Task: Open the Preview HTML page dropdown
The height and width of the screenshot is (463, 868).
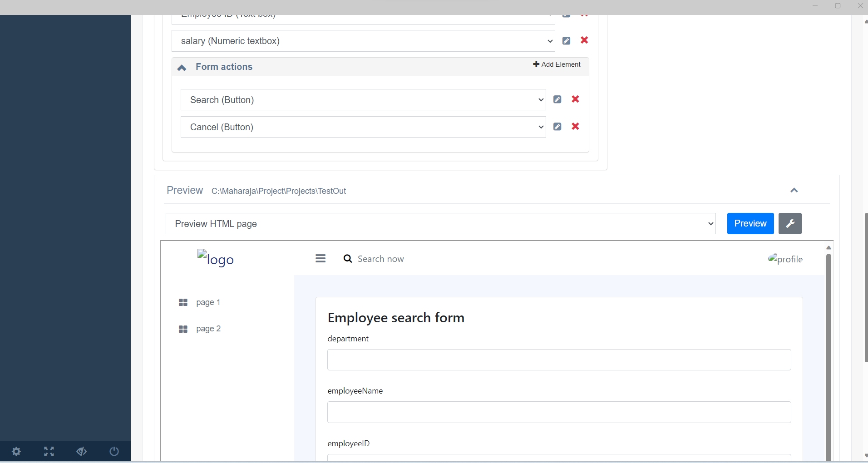Action: (440, 224)
